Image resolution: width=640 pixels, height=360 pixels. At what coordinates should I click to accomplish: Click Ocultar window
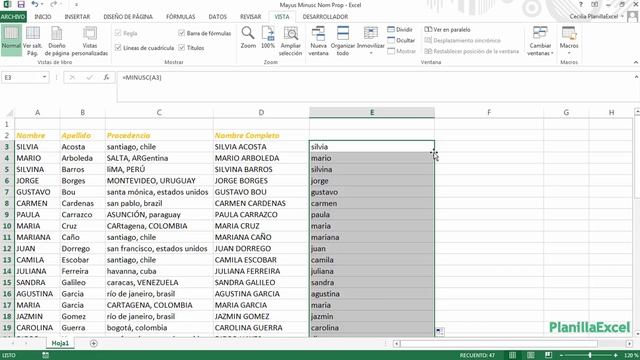(x=401, y=40)
